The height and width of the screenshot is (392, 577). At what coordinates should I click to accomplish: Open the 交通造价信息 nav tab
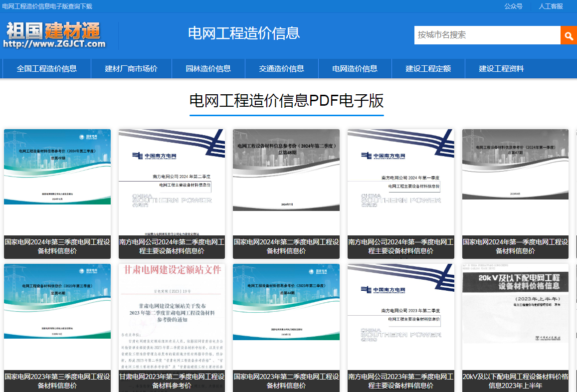(281, 68)
